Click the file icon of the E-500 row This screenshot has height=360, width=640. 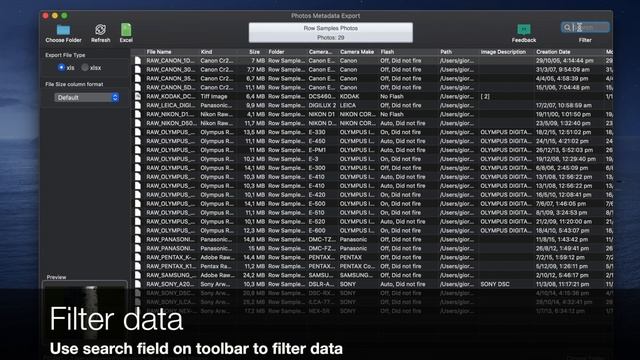(138, 204)
